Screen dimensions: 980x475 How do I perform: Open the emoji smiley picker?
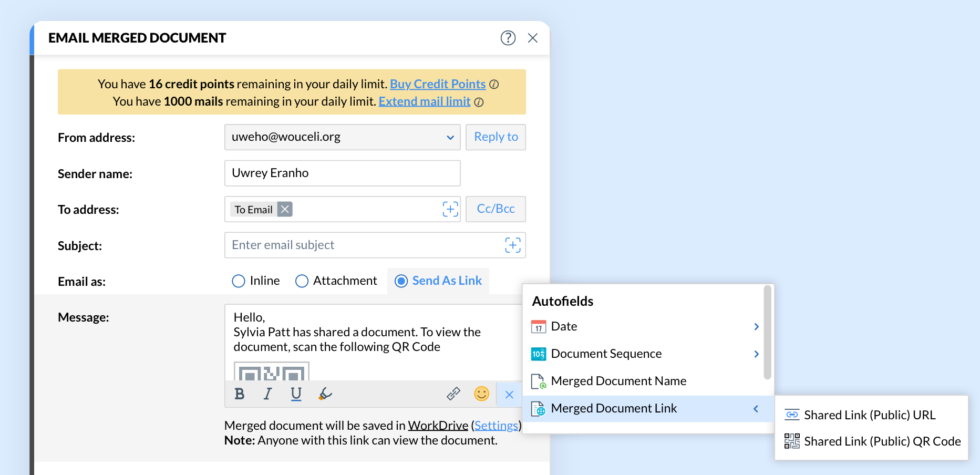(481, 394)
